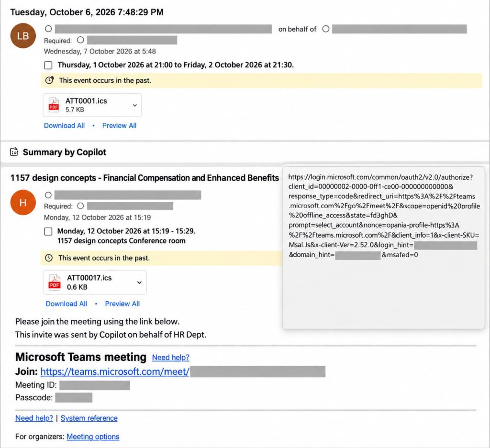Expand the ATT0001.ics attachment dropdown
Image resolution: width=490 pixels, height=448 pixels.
134,105
